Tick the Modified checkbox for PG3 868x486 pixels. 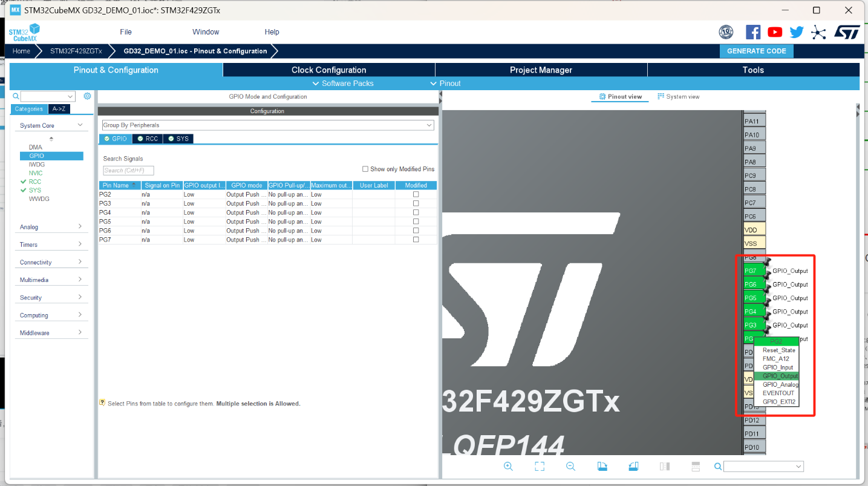tap(416, 203)
